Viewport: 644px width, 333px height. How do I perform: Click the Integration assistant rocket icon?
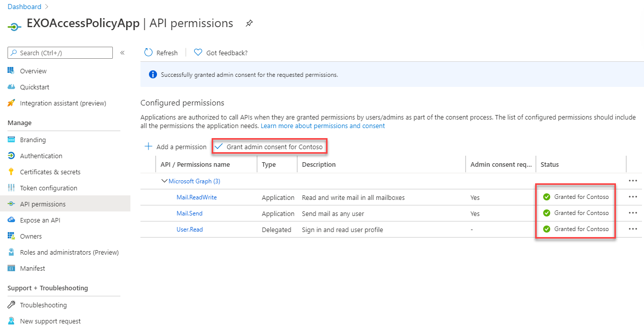[x=11, y=103]
